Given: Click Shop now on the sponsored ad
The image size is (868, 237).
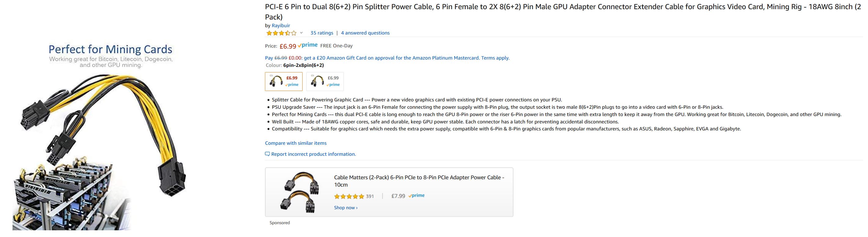Looking at the screenshot, I should [346, 208].
